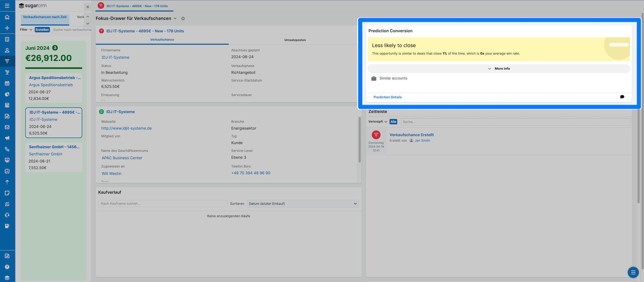The height and width of the screenshot is (282, 644).
Task: Open the Verknüpft dropdown in Zeitleiste
Action: [x=378, y=122]
